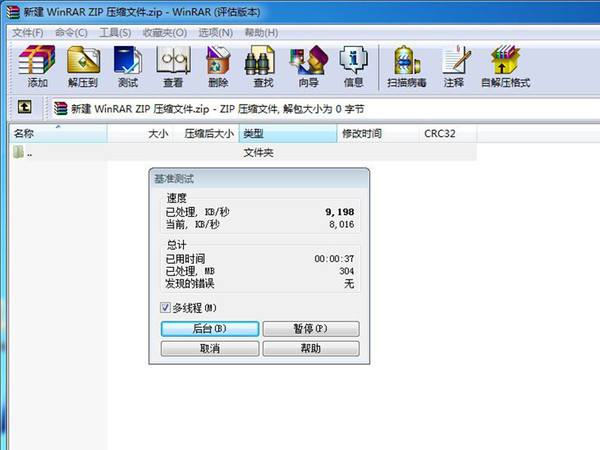Image resolution: width=600 pixels, height=450 pixels.
Task: Click the 测试 (Test) toolbar icon
Action: coord(128,60)
